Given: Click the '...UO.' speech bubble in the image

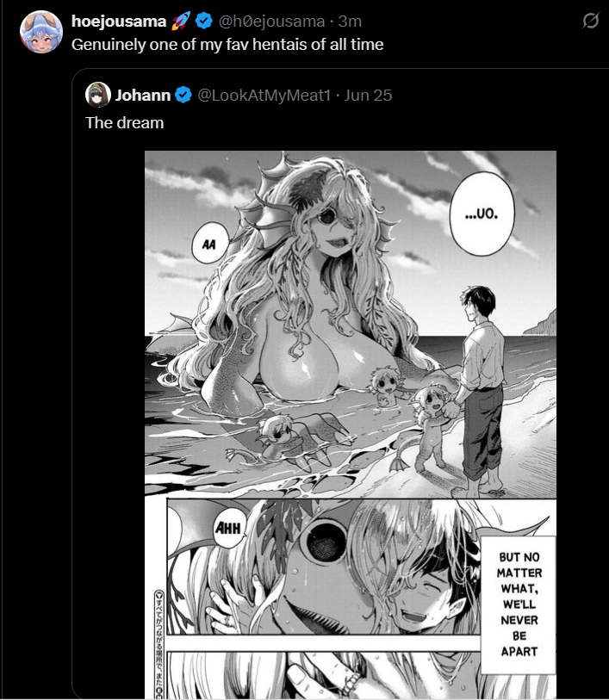Looking at the screenshot, I should click(482, 214).
